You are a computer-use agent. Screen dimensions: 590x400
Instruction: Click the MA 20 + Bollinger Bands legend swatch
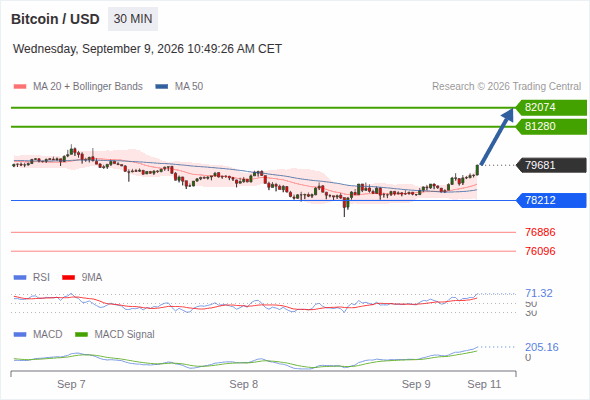[x=20, y=87]
